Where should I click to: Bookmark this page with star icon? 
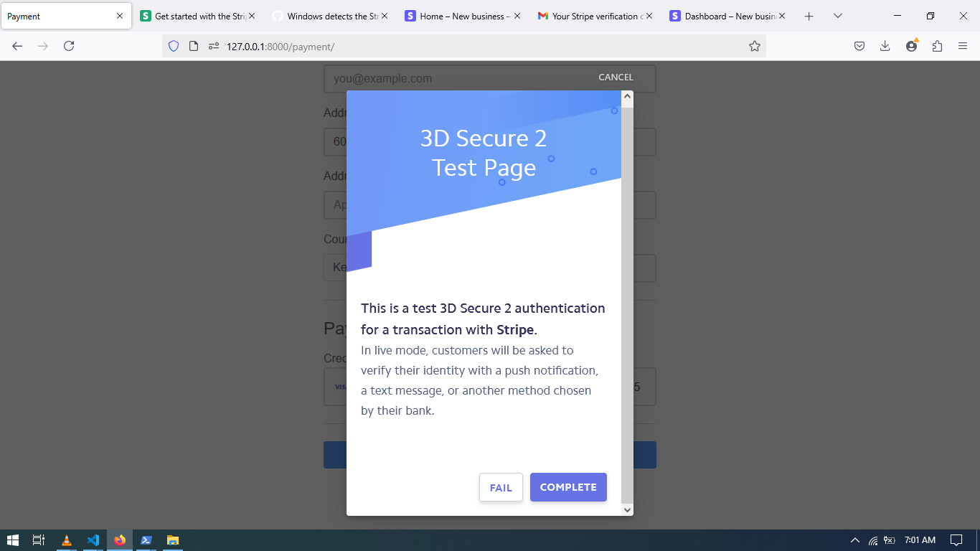click(754, 46)
